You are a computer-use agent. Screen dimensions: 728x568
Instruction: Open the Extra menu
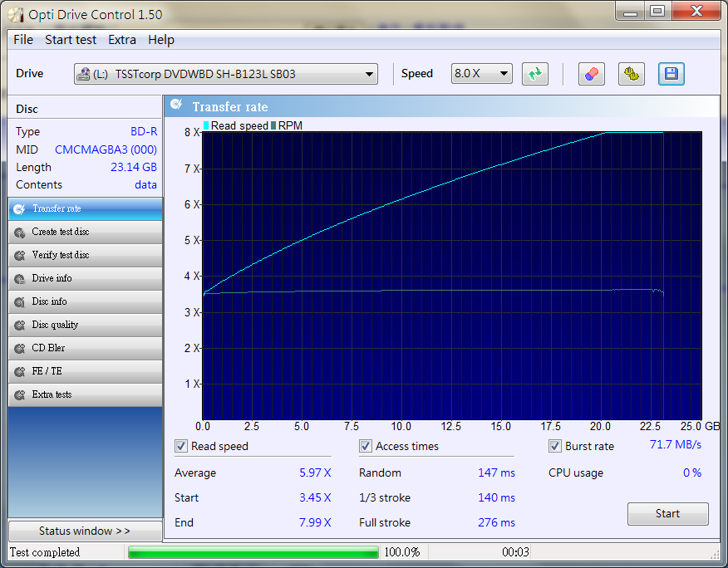[122, 40]
